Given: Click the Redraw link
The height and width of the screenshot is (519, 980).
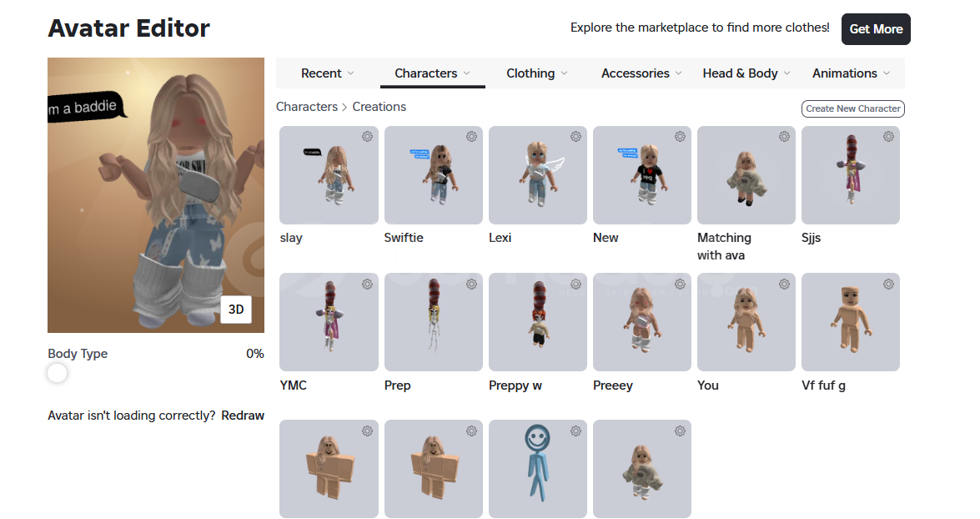Looking at the screenshot, I should click(243, 416).
